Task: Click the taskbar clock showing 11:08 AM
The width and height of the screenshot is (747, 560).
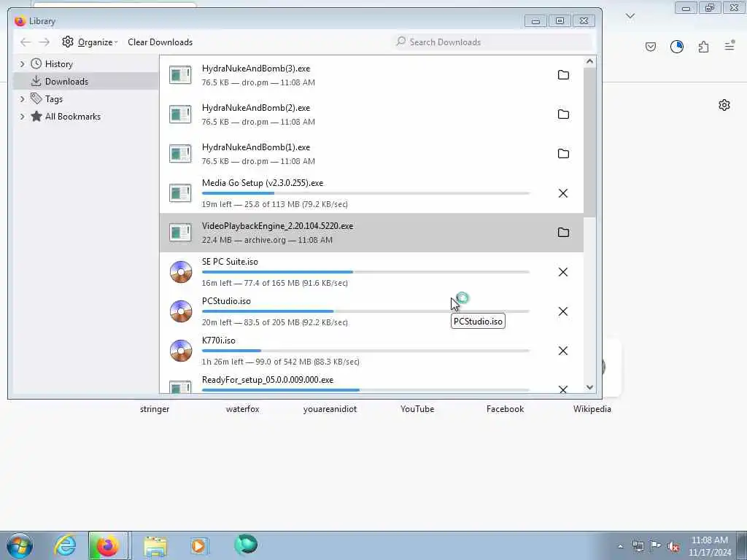Action: coord(710,546)
